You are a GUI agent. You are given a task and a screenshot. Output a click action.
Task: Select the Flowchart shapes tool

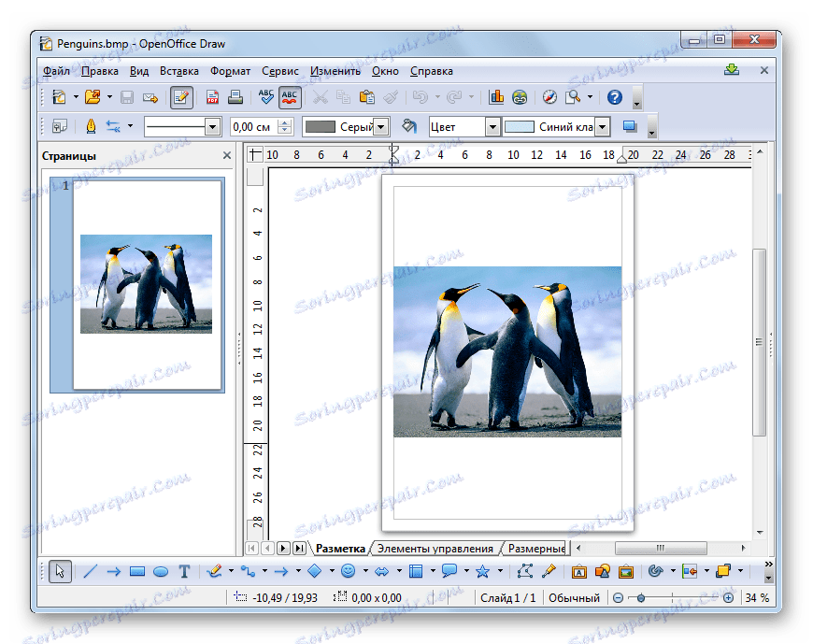(x=416, y=571)
